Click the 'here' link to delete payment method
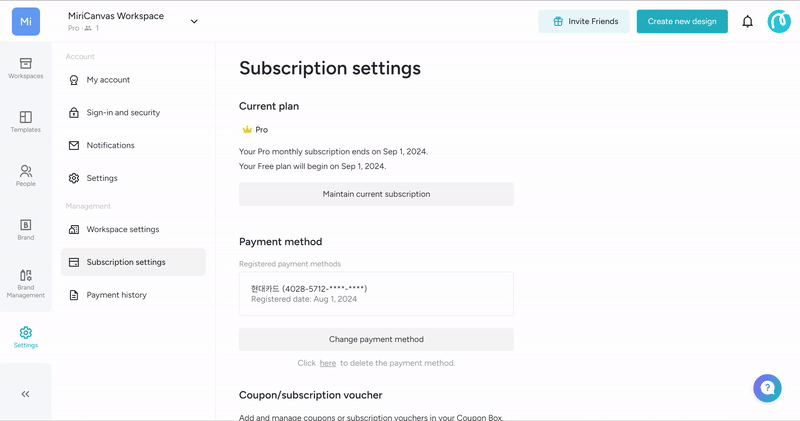This screenshot has height=421, width=800. pos(327,363)
